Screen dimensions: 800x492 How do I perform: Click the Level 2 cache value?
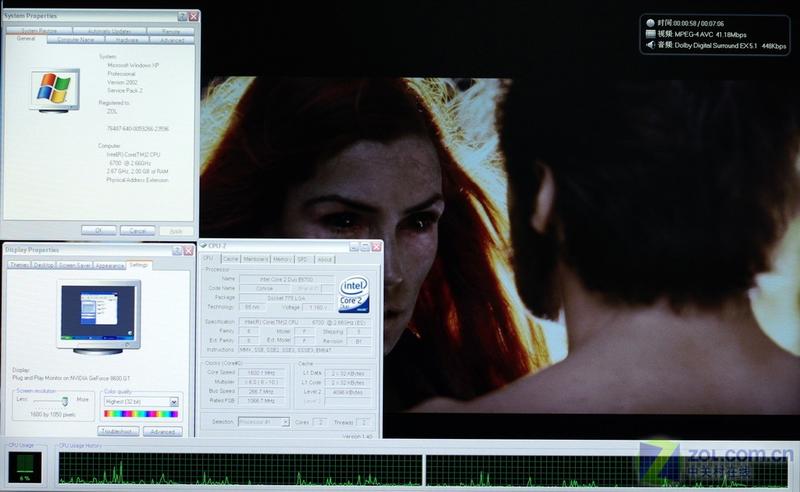pyautogui.click(x=347, y=392)
